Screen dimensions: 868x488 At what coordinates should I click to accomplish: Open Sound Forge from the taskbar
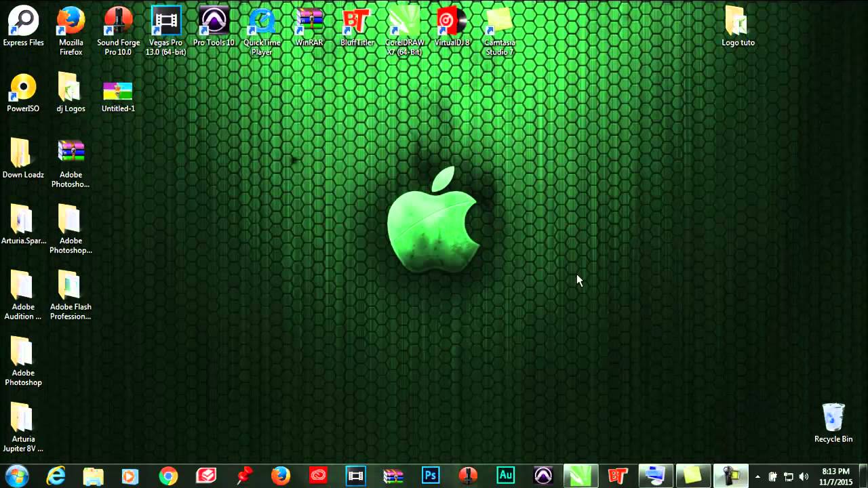(468, 476)
